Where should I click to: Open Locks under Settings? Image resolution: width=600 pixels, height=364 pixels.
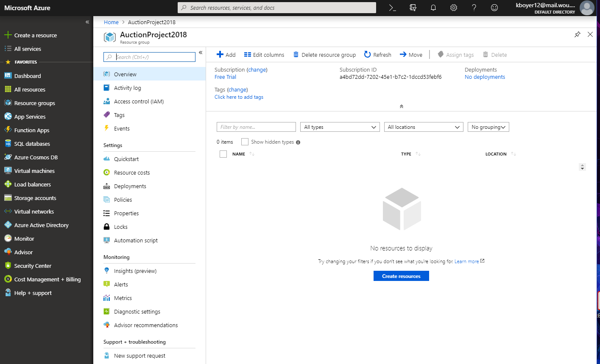(150, 227)
